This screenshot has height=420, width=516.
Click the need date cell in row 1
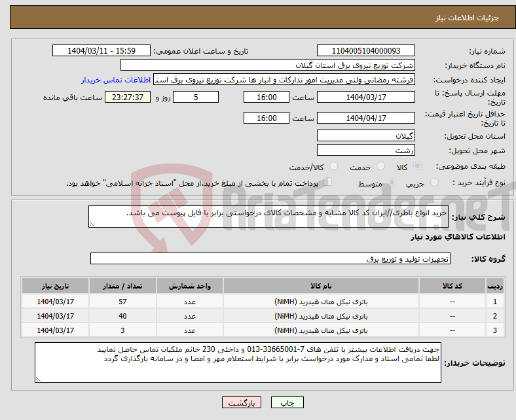pos(55,302)
